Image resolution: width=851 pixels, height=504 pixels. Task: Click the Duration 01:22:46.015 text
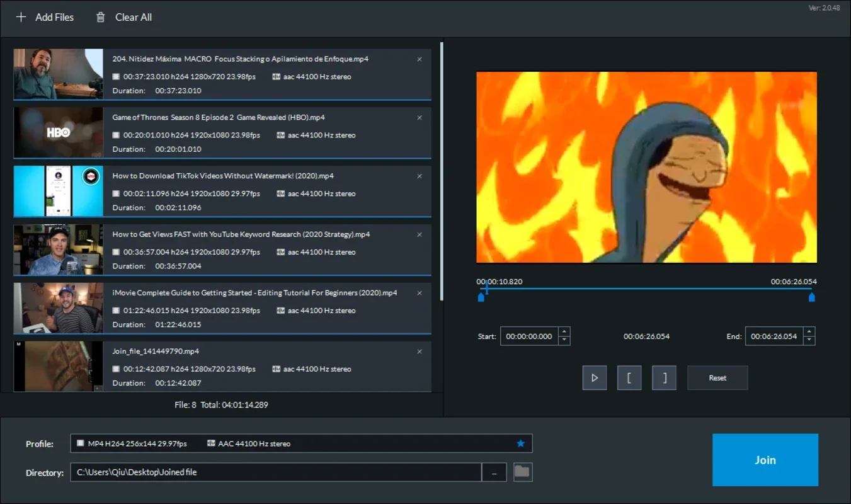point(157,325)
